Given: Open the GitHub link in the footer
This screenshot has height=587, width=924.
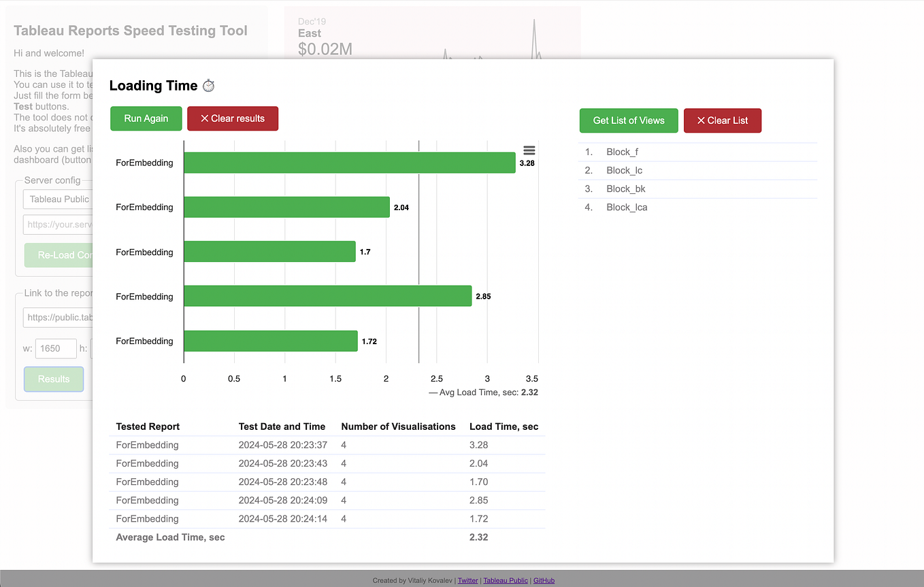Looking at the screenshot, I should pos(544,580).
